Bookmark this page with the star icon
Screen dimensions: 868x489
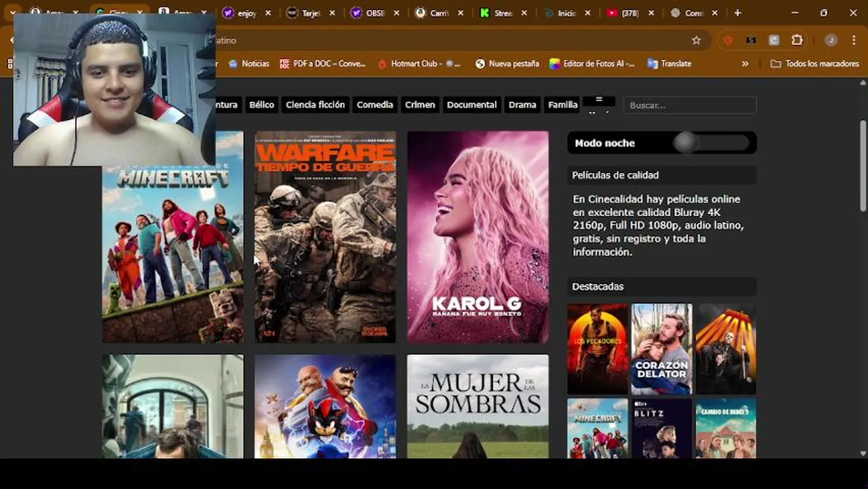click(x=696, y=40)
